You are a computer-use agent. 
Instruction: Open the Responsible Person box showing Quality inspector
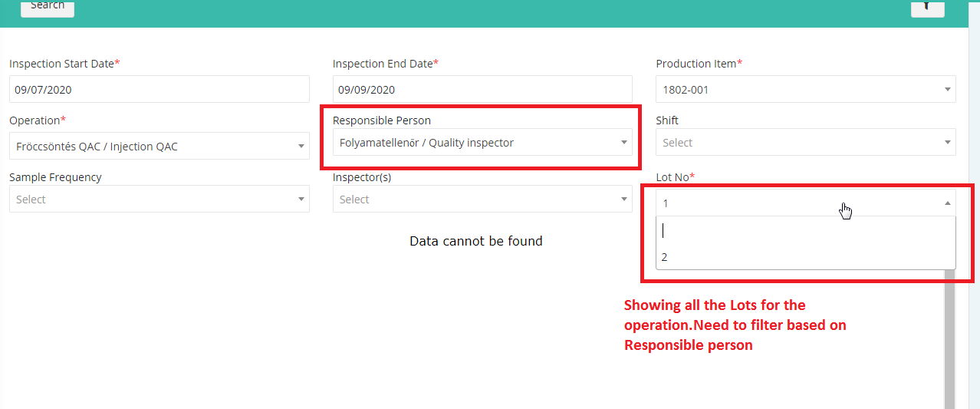[482, 143]
